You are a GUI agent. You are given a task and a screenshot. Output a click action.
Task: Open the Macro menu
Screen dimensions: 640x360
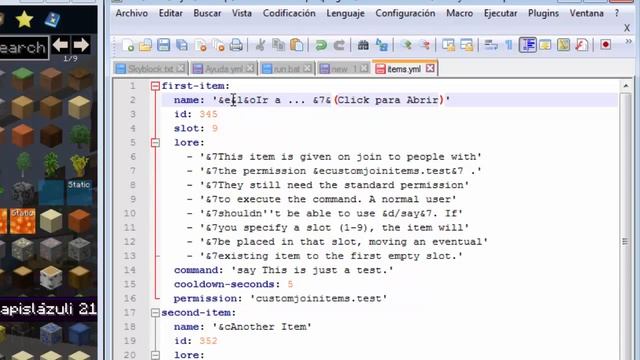click(x=459, y=13)
